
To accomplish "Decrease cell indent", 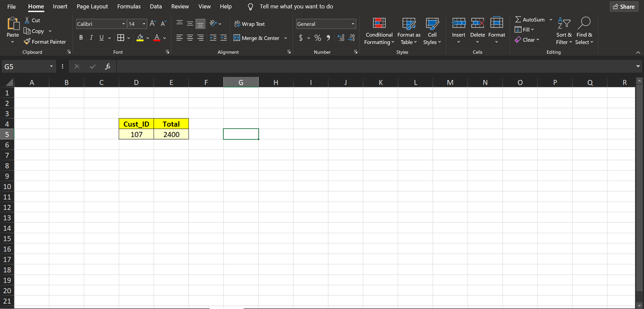I will (x=213, y=38).
